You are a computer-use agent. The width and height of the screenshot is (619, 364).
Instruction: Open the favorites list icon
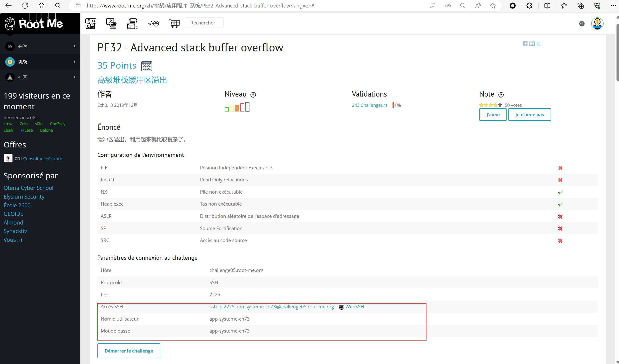pyautogui.click(x=564, y=5)
